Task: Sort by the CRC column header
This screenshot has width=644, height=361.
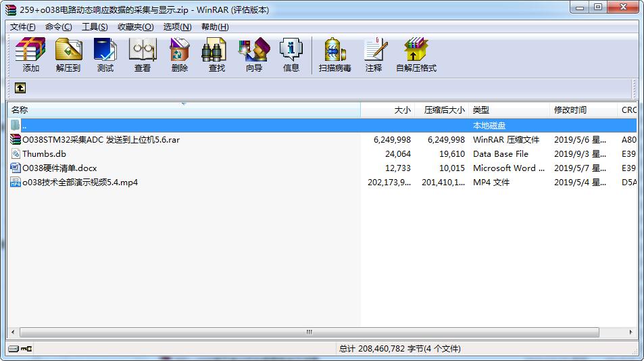Action: pyautogui.click(x=627, y=110)
